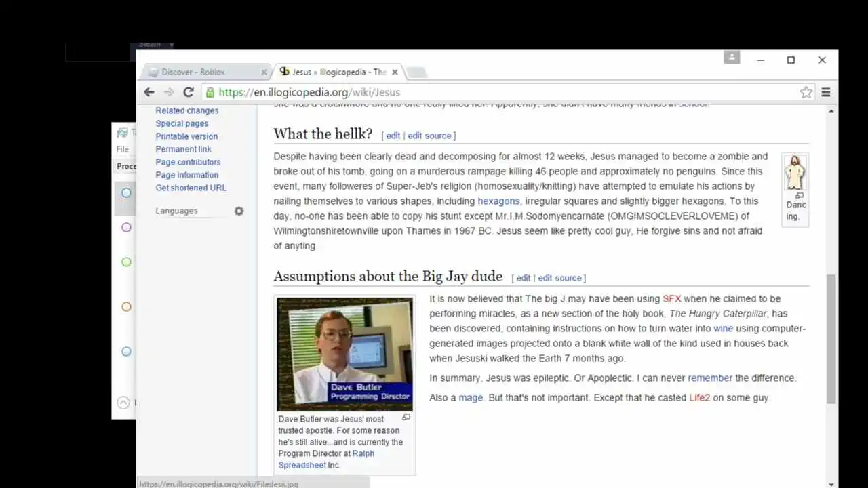Open File menu in background Task Manager
The height and width of the screenshot is (488, 868).
tap(122, 149)
